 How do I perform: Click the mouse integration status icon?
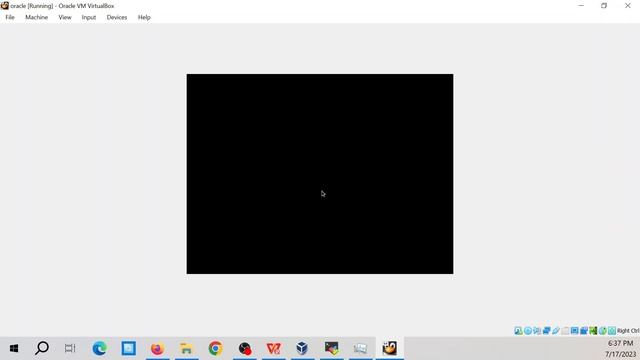tap(602, 331)
